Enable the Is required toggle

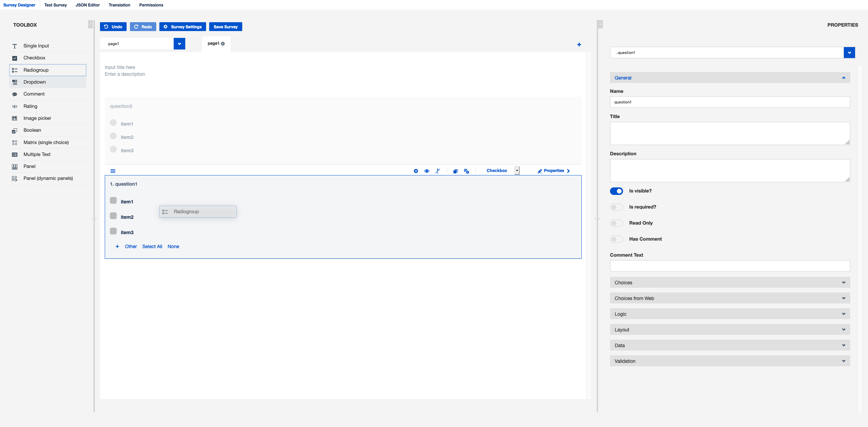click(x=616, y=207)
